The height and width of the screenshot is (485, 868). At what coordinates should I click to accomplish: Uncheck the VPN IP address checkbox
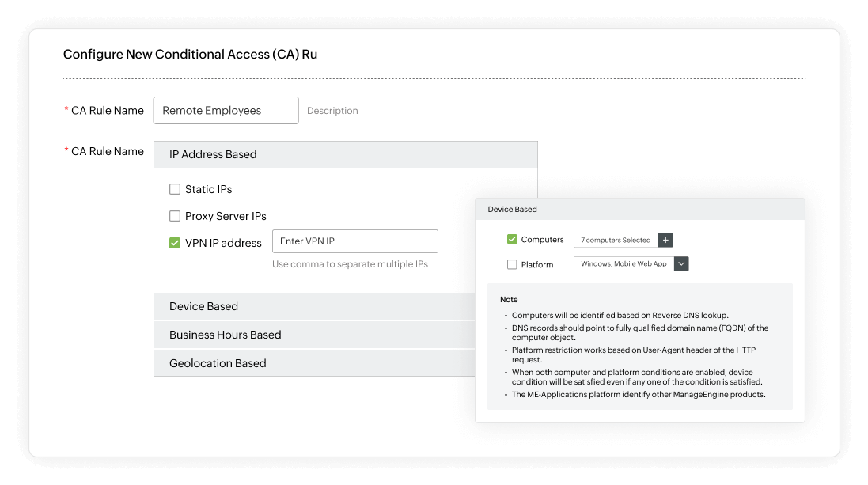pos(175,243)
